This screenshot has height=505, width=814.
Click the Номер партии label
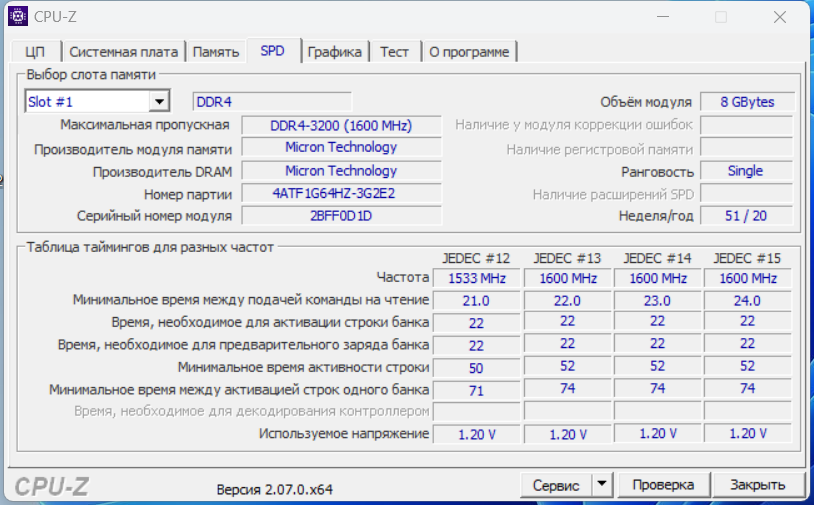click(188, 195)
